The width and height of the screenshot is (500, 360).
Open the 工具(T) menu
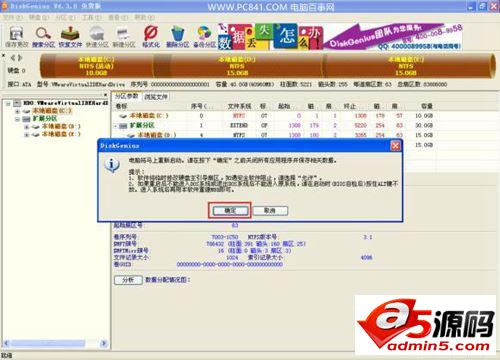(92, 17)
